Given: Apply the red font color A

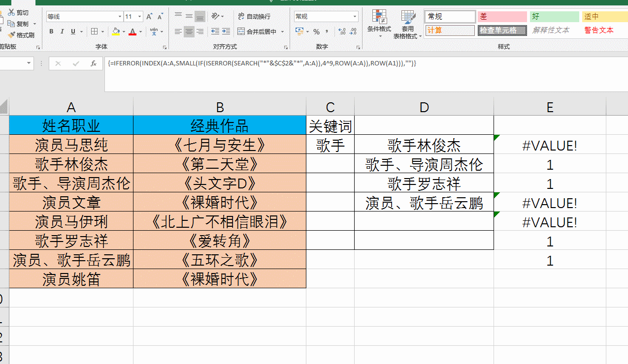Looking at the screenshot, I should [132, 31].
